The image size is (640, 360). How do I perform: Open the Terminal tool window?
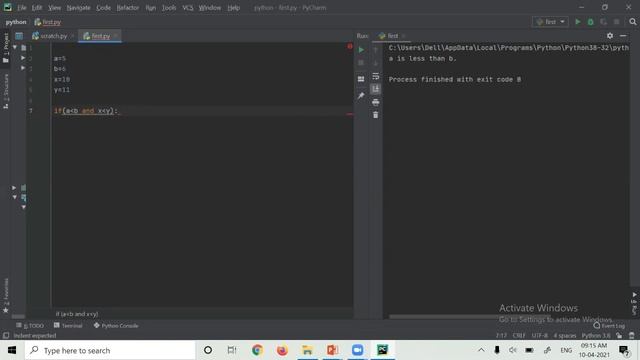point(68,325)
